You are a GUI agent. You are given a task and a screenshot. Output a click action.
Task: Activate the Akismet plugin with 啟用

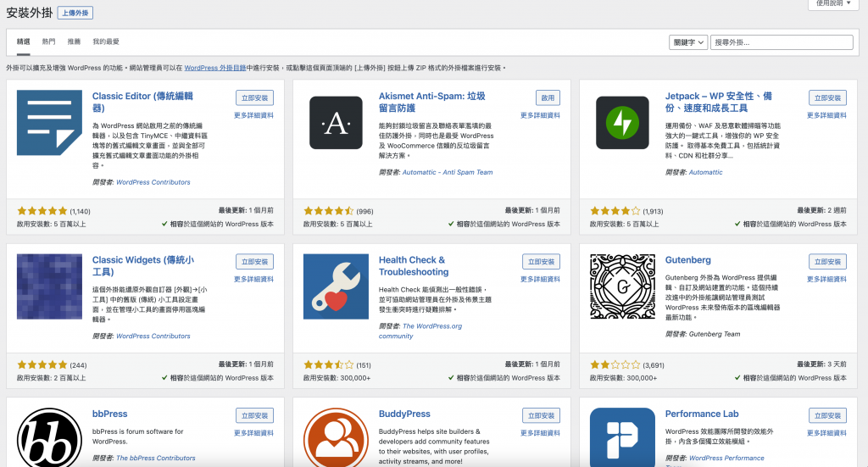pyautogui.click(x=548, y=98)
